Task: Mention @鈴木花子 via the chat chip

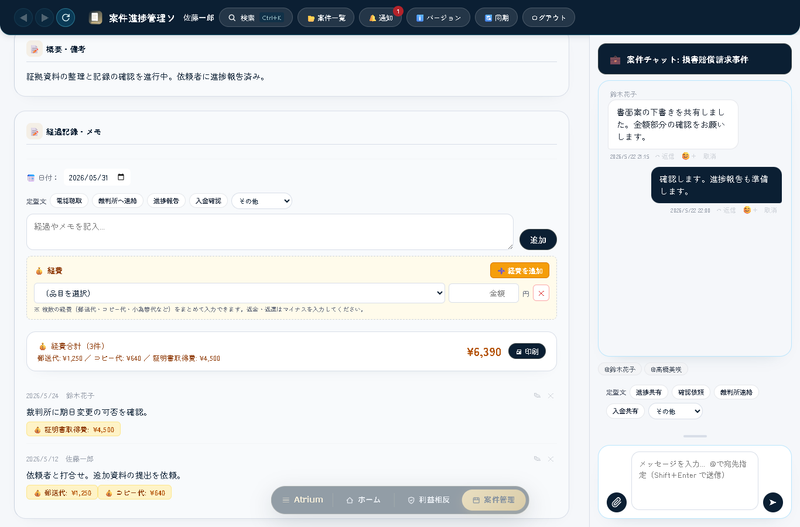Action: (x=620, y=369)
